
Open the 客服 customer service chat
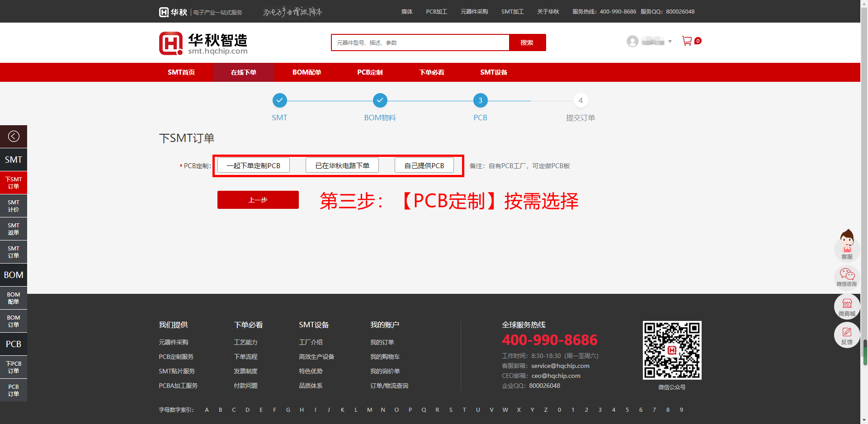[847, 245]
